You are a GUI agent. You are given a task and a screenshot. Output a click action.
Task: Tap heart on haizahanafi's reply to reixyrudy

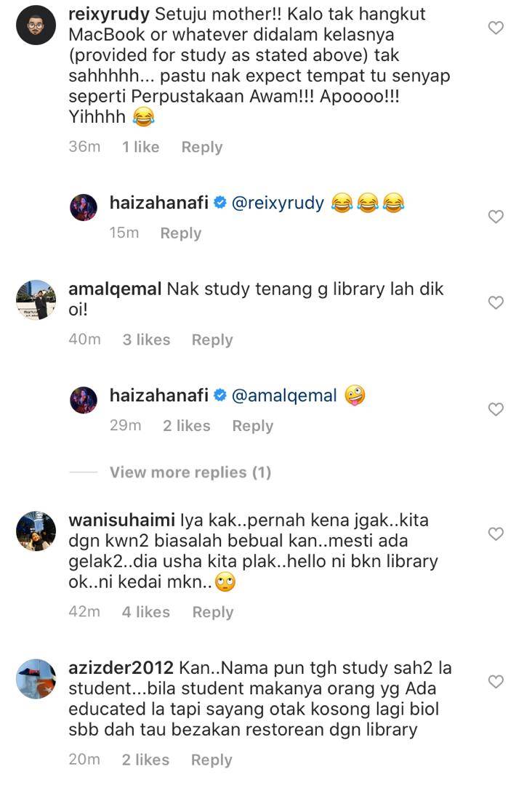(x=496, y=217)
